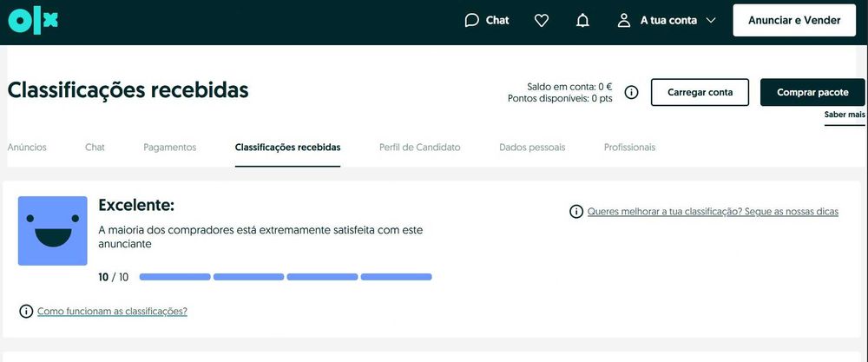The height and width of the screenshot is (362, 868).
Task: Click the chevron next to 'A tua conta'
Action: point(711,20)
